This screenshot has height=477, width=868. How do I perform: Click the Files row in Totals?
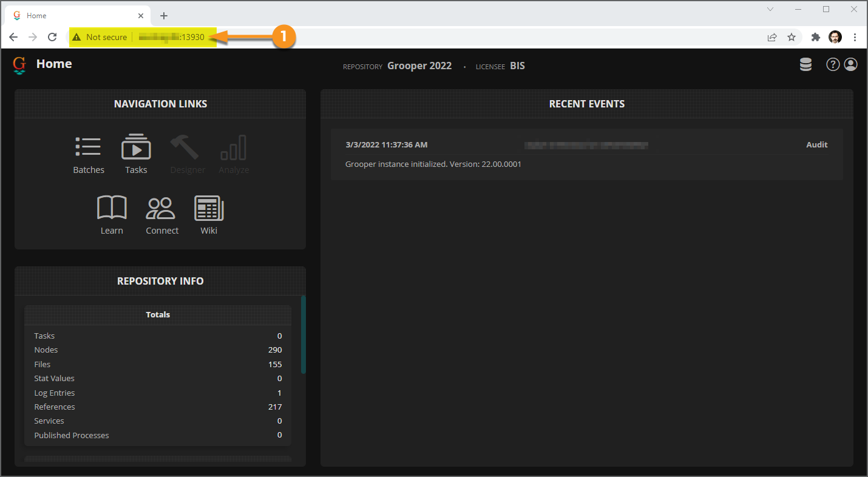click(x=158, y=364)
